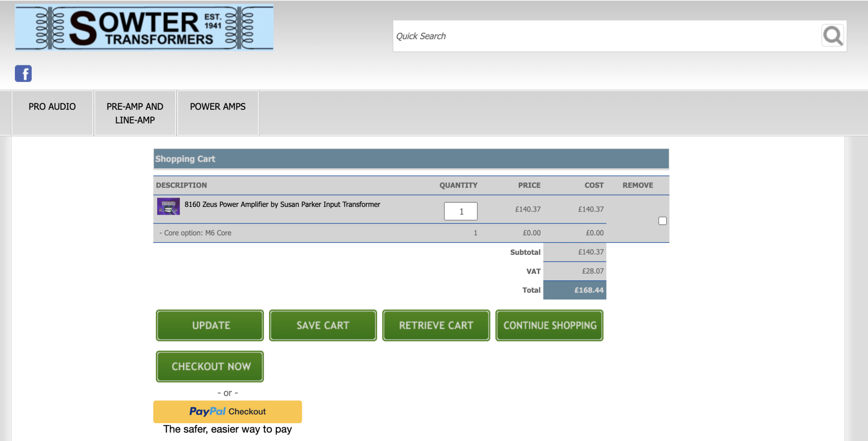Click the Subtotal label
The height and width of the screenshot is (441, 868).
pos(525,252)
